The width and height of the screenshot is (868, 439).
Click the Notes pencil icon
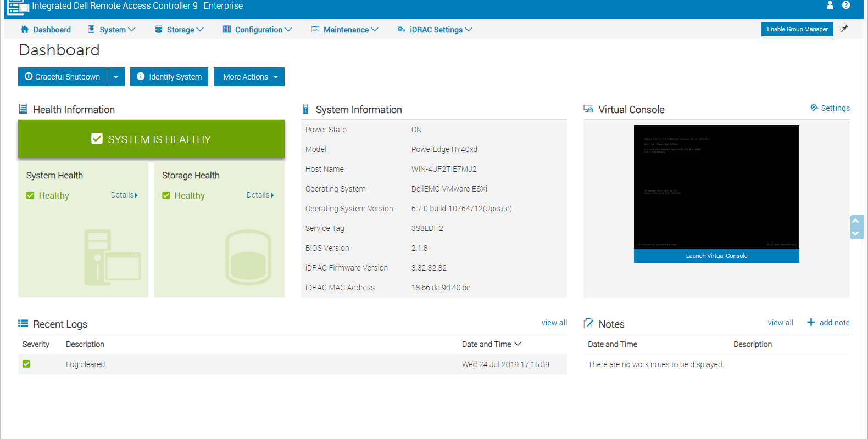[x=588, y=323]
